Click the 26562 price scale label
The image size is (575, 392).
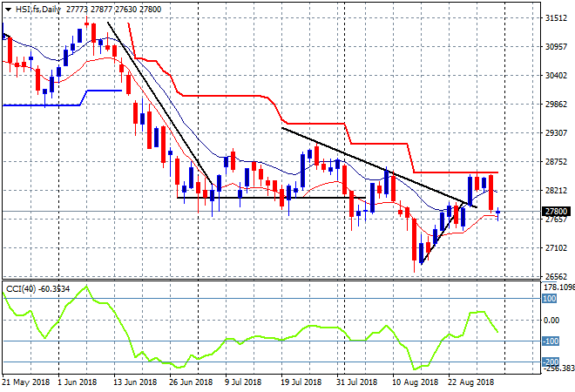click(556, 276)
